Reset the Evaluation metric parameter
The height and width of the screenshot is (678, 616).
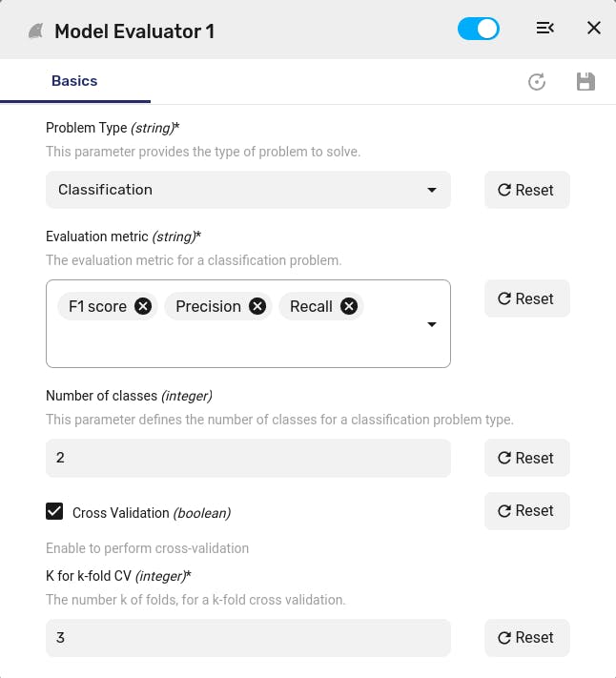[x=527, y=298]
